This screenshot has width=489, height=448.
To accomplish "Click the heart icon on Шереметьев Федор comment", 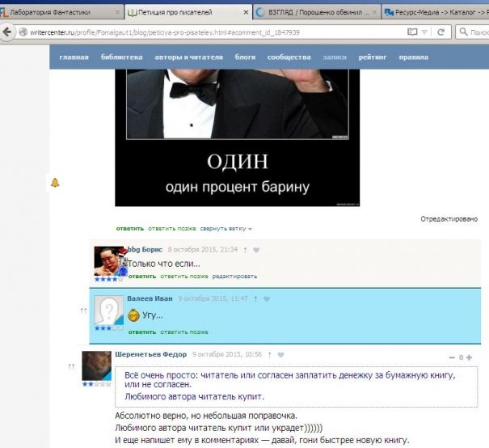I will pyautogui.click(x=280, y=354).
